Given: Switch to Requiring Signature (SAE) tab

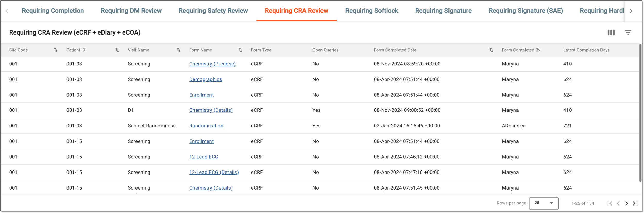Looking at the screenshot, I should click(x=526, y=11).
